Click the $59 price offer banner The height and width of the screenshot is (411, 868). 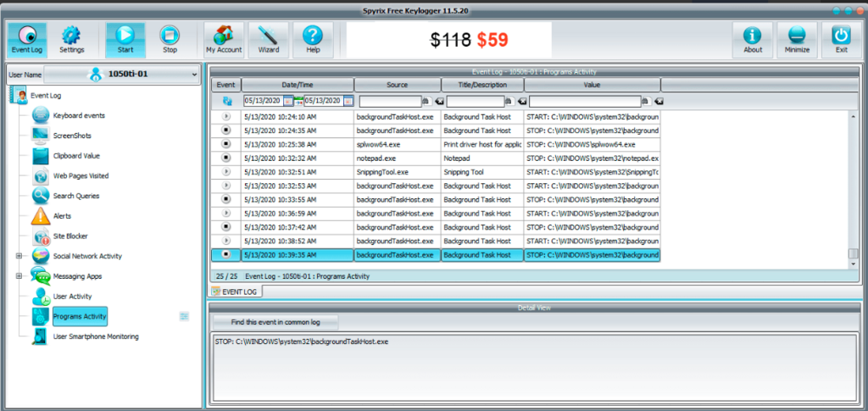449,40
